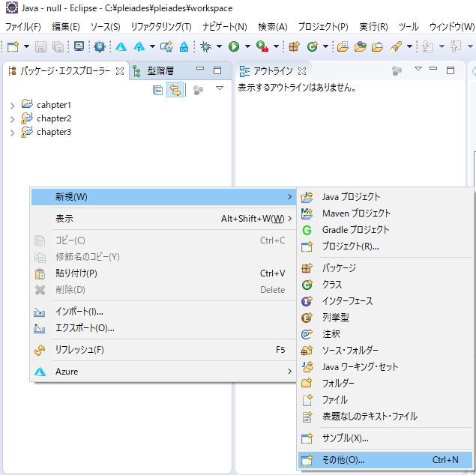Open ソース(S) menu
The width and height of the screenshot is (476, 475).
click(x=106, y=27)
